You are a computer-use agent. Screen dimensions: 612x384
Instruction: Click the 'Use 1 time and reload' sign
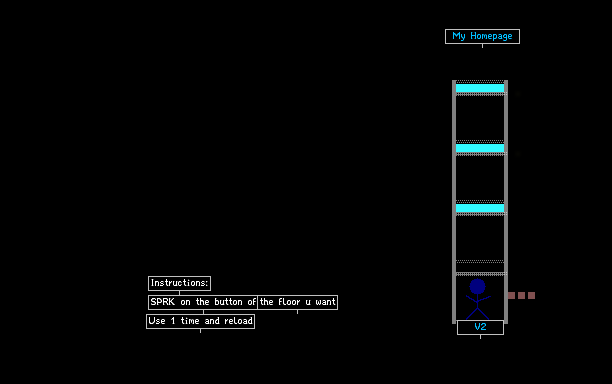[x=201, y=321]
